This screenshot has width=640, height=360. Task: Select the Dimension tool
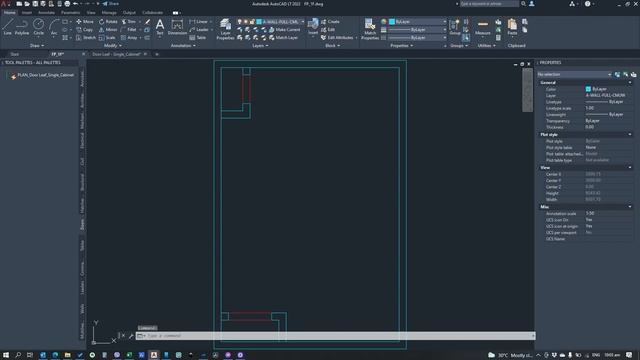[177, 27]
